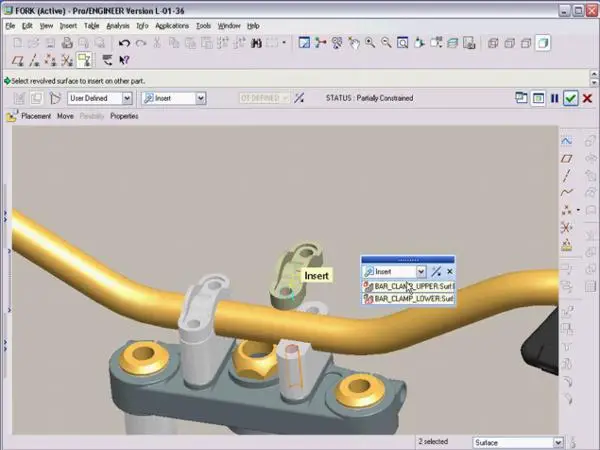The height and width of the screenshot is (450, 600).
Task: Open the User Defined constraint set dropdown
Action: point(127,98)
